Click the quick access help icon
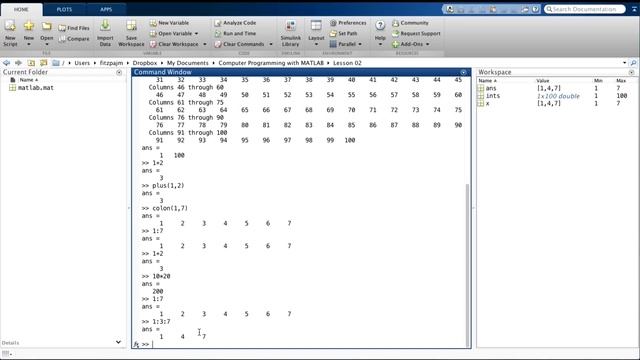This screenshot has width=640, height=360. point(536,9)
